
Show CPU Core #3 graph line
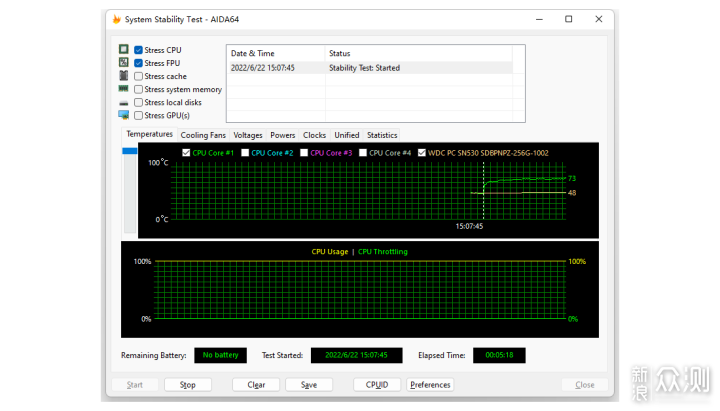[304, 152]
